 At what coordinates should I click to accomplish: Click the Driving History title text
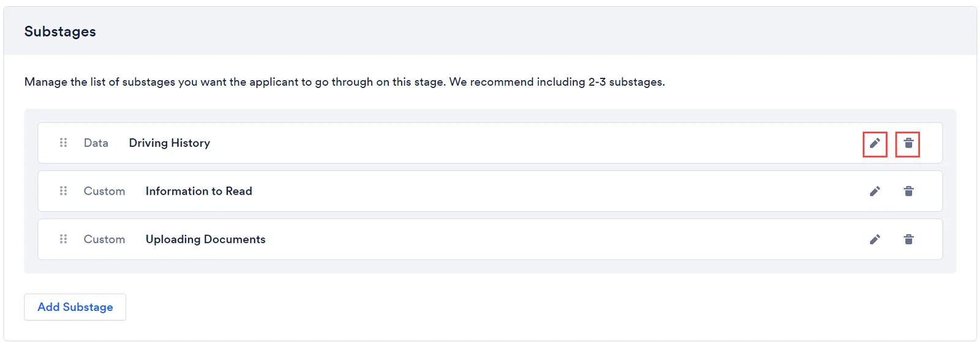[170, 143]
